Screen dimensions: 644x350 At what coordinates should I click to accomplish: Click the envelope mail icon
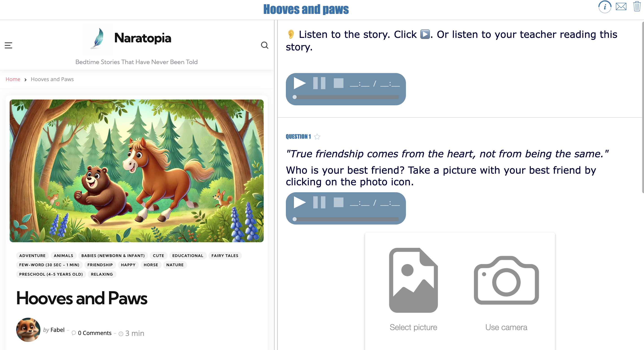[x=621, y=7]
